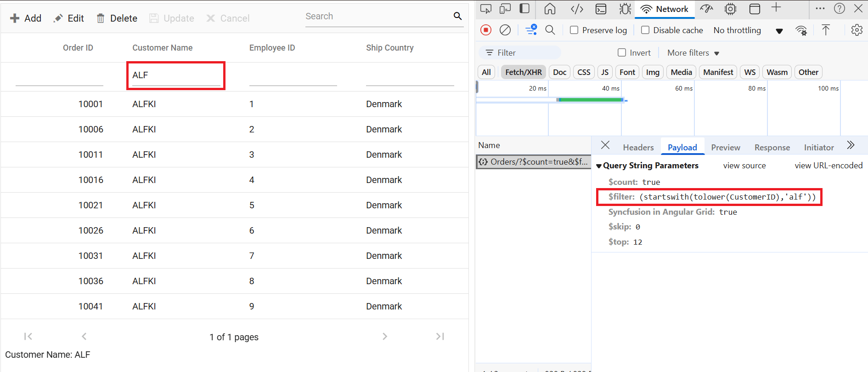Image resolution: width=868 pixels, height=372 pixels.
Task: Open the Performance gauge icon tab
Action: coord(706,9)
